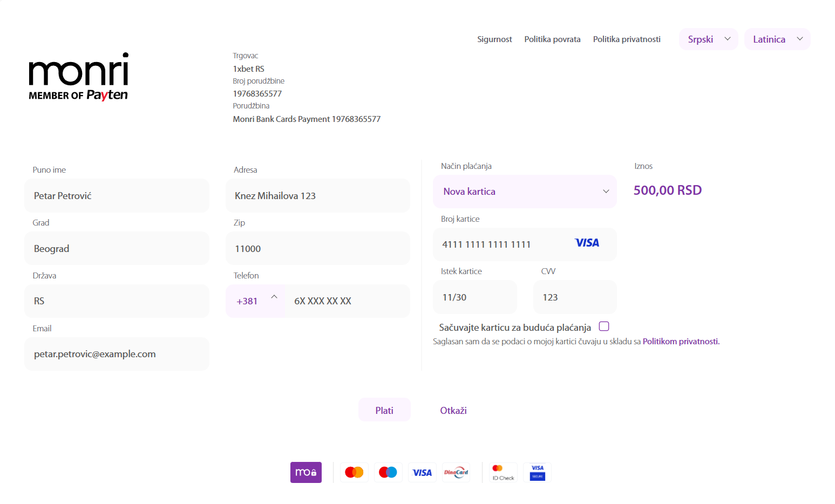This screenshot has height=504, width=835.
Task: Open the Politika povrata menu item
Action: click(x=552, y=39)
